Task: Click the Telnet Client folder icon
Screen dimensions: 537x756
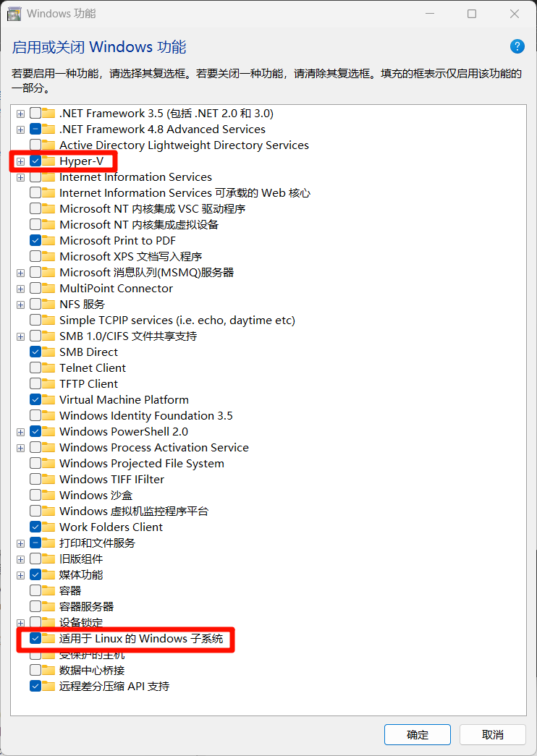Action: [x=48, y=368]
